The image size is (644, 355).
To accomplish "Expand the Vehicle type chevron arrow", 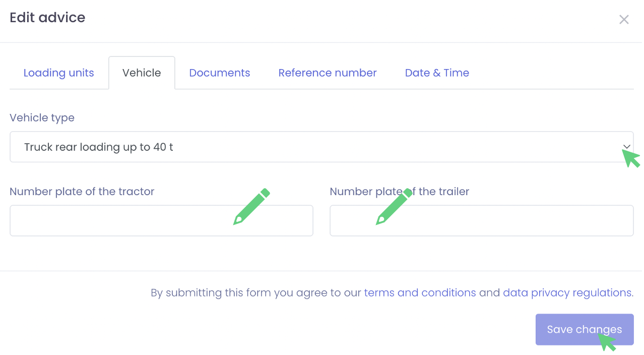I will pos(626,147).
